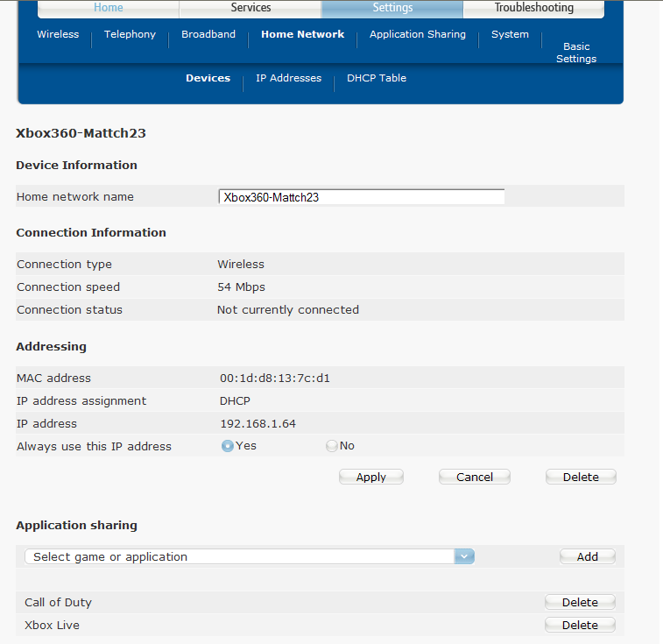Viewport: 663px width, 644px height.
Task: Expand the Select game or application dropdown
Action: 464,556
